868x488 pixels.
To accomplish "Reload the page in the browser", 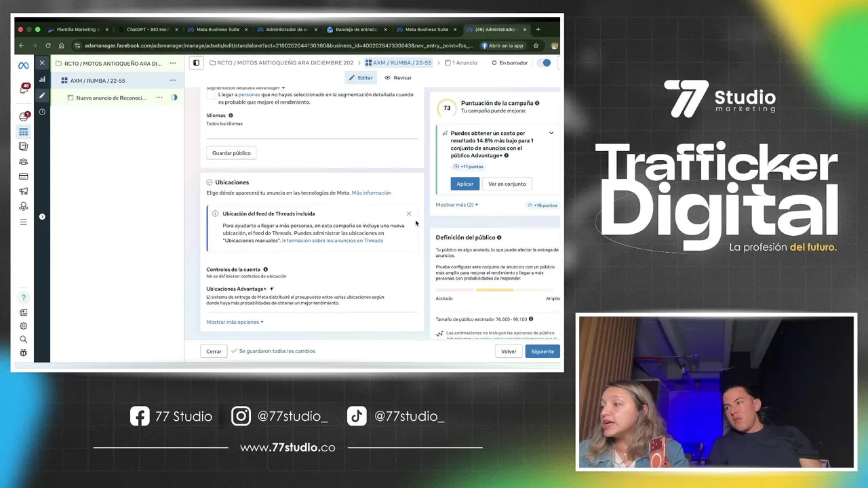I will (x=48, y=45).
